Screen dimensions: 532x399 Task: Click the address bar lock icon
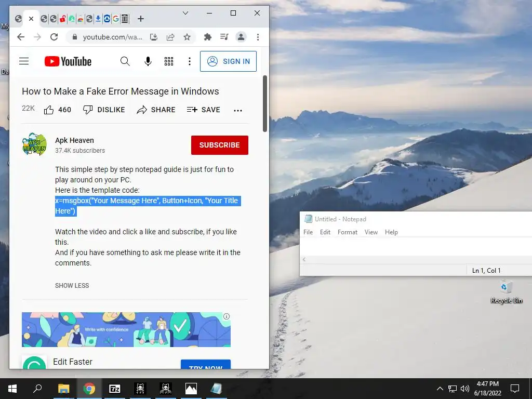75,37
